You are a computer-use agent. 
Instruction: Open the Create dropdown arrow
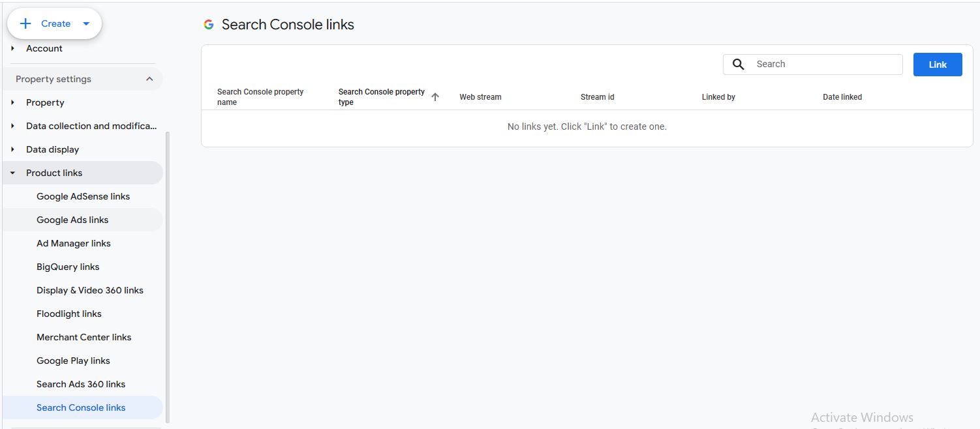[86, 24]
